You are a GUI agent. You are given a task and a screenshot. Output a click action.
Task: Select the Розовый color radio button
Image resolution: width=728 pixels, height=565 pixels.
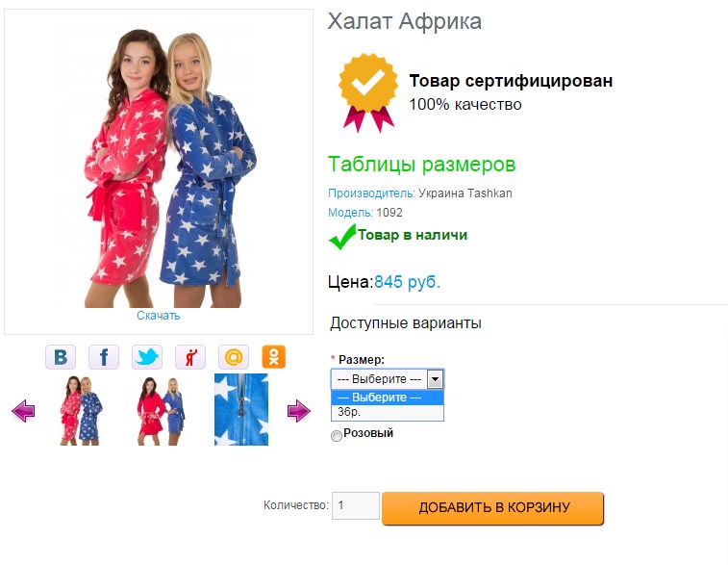tap(337, 435)
